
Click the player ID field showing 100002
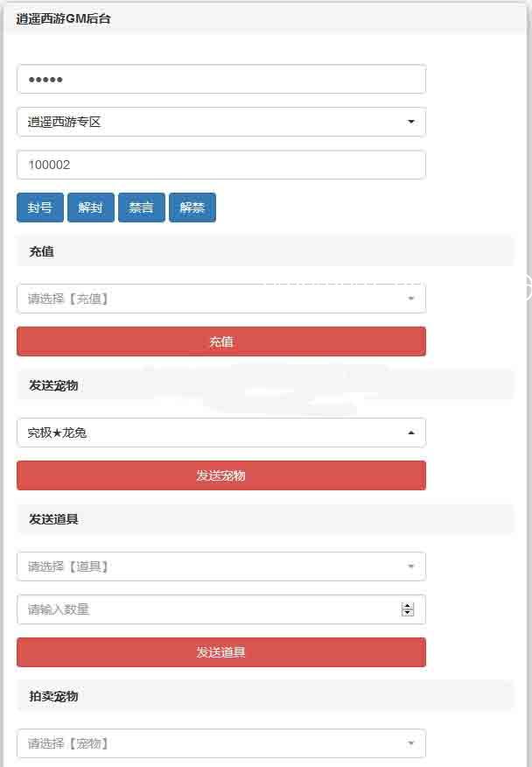(x=221, y=165)
